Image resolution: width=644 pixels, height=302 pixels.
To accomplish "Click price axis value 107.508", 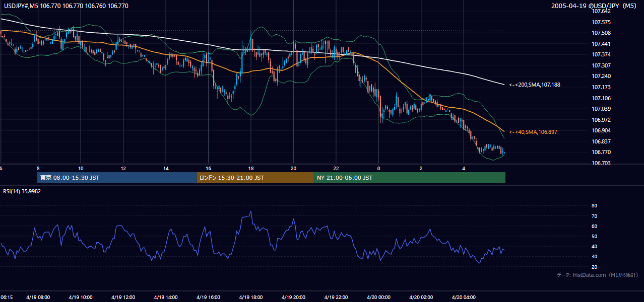I will click(602, 33).
